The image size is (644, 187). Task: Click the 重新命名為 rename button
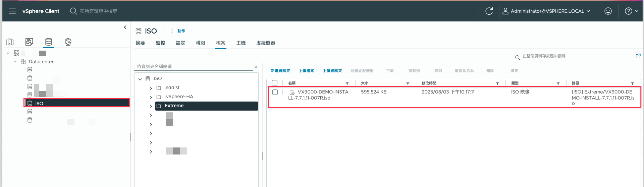click(x=464, y=71)
